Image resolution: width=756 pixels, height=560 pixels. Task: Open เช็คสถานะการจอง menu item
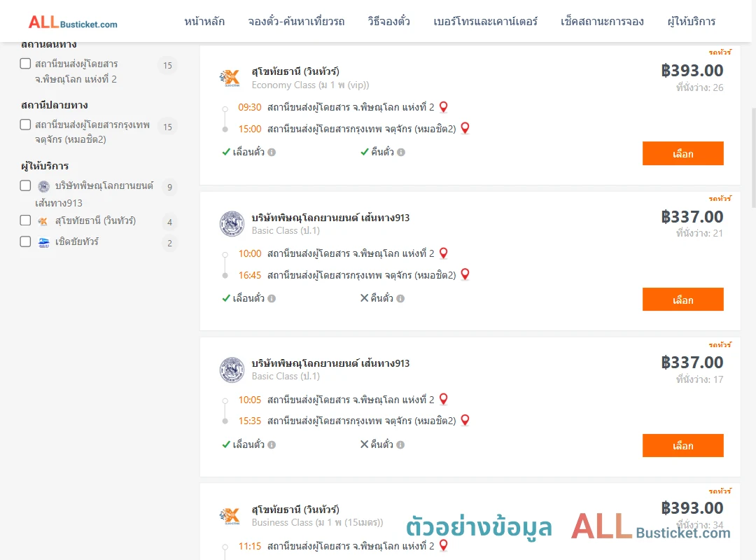click(602, 21)
